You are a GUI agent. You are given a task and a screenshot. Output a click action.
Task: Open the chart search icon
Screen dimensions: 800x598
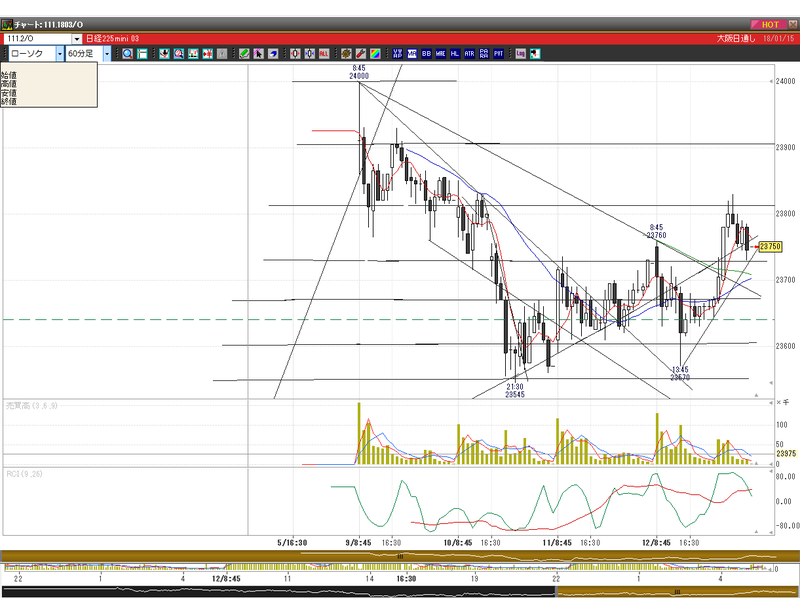pyautogui.click(x=179, y=54)
